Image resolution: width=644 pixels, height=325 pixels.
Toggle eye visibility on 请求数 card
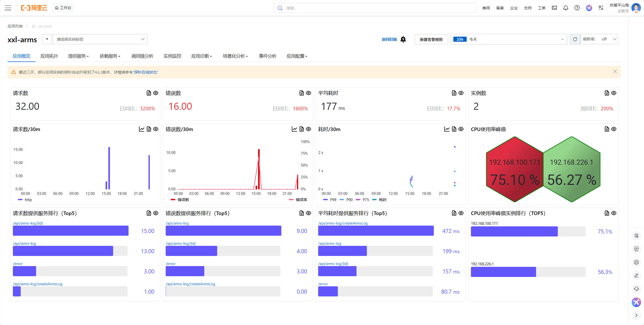tap(156, 93)
